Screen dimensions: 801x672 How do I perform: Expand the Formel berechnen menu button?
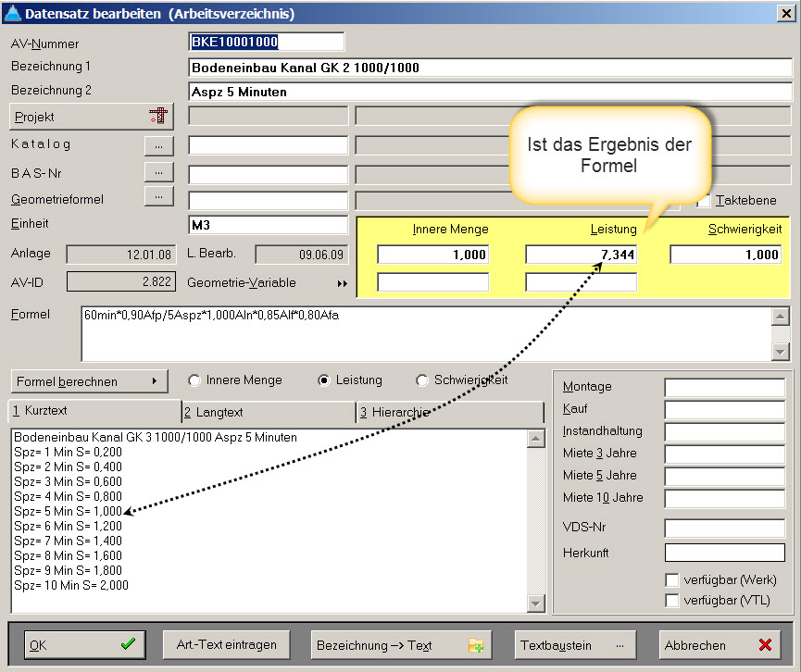click(x=89, y=380)
